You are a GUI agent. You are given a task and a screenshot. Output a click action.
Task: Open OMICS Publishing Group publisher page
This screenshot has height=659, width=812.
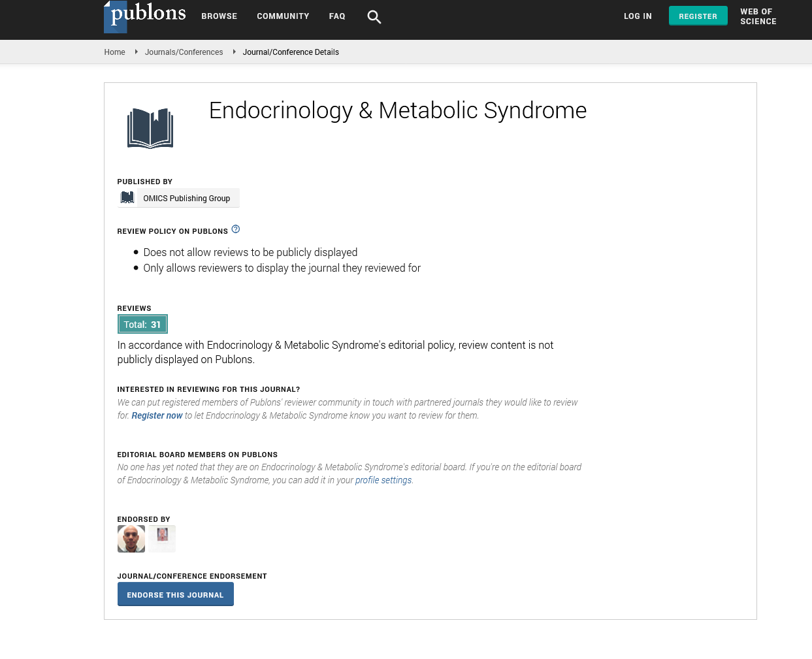point(186,199)
